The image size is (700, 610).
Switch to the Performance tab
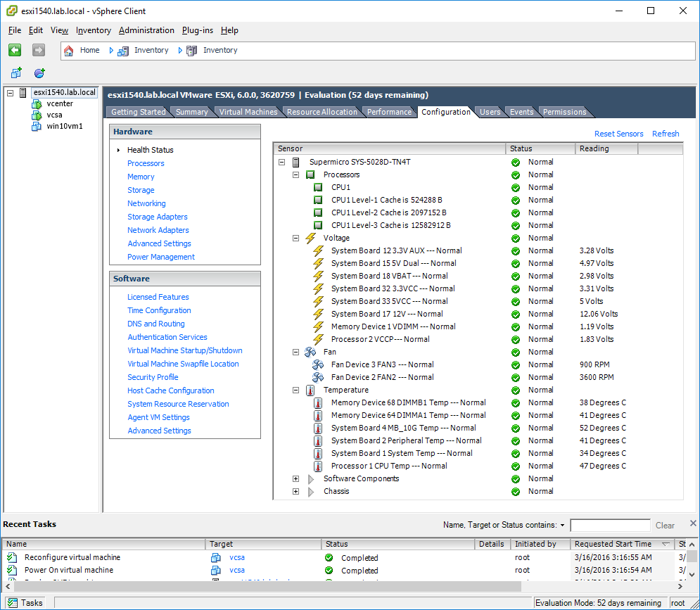click(x=389, y=112)
